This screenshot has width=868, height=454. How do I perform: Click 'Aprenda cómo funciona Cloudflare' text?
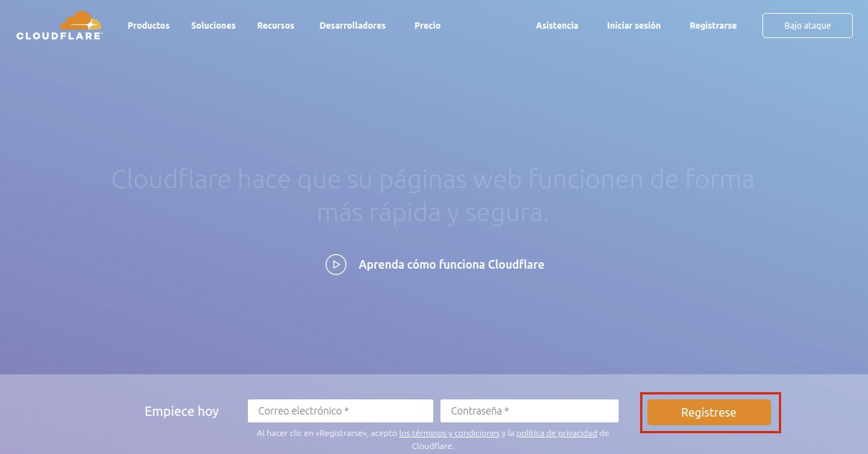point(451,264)
